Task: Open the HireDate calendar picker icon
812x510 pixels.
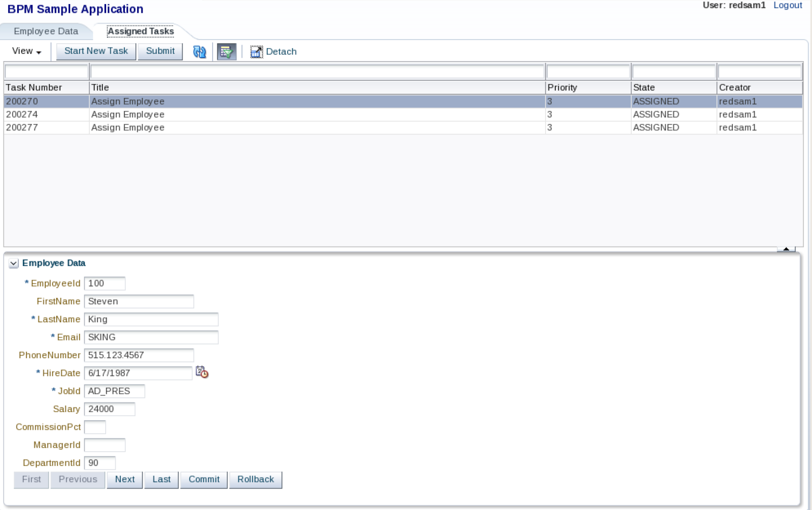Action: [202, 372]
